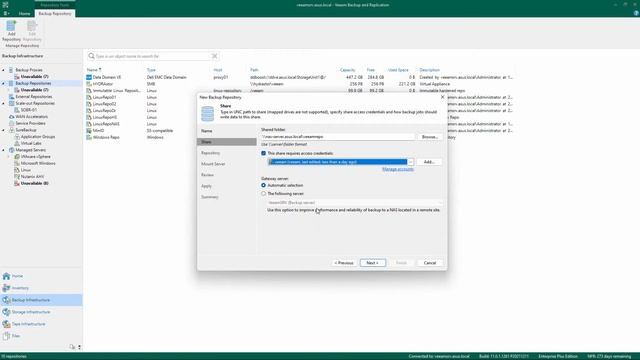Click the Backup Proxies tree icon
Viewport: 640px width, 360px height.
(11, 70)
